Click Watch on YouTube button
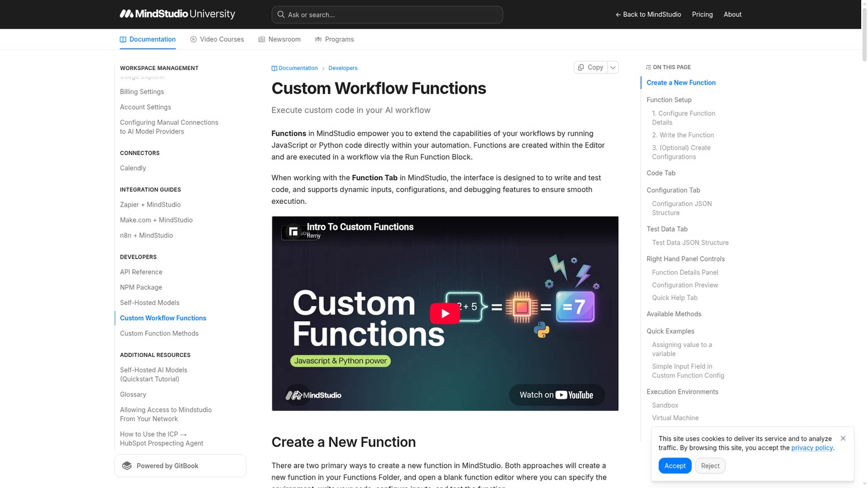The image size is (868, 488). (557, 395)
